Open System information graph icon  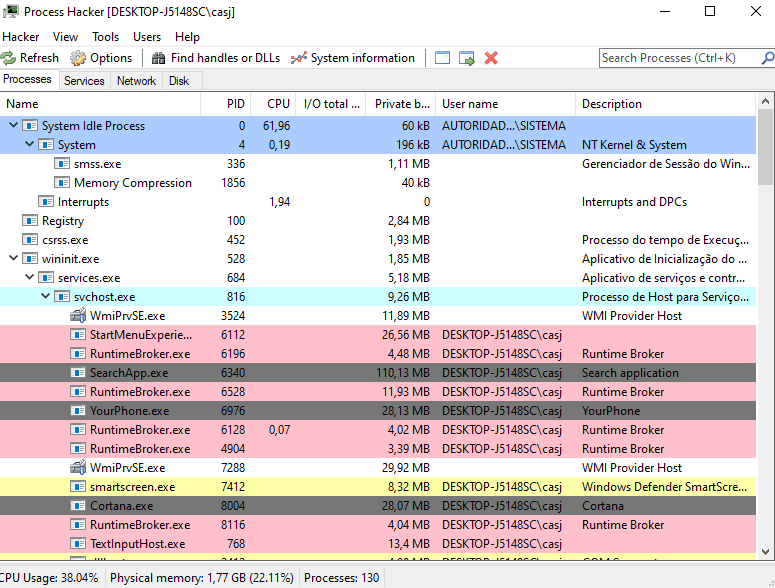pos(299,58)
